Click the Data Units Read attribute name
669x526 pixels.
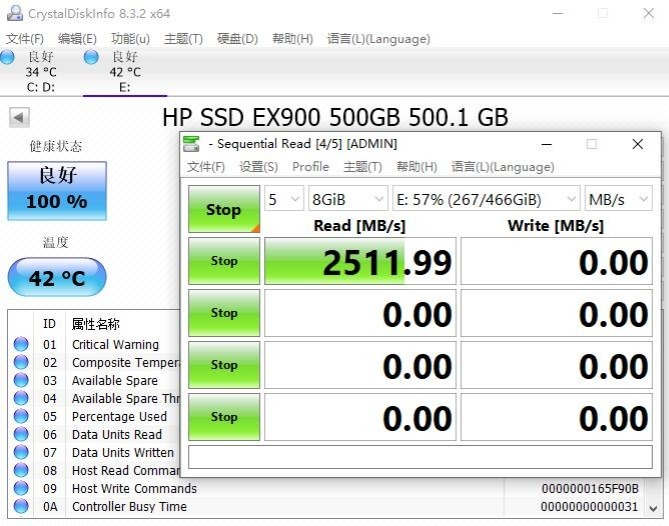click(117, 434)
